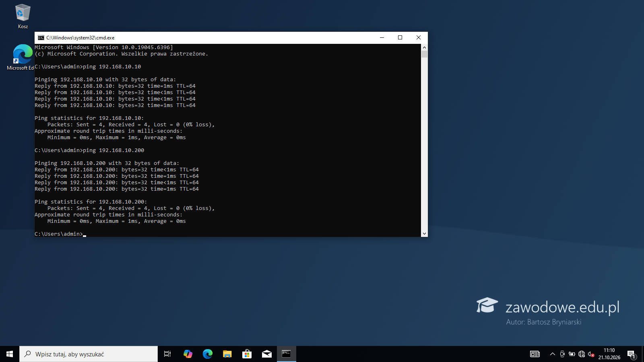Click the cmd scrollbar up arrow

point(424,47)
